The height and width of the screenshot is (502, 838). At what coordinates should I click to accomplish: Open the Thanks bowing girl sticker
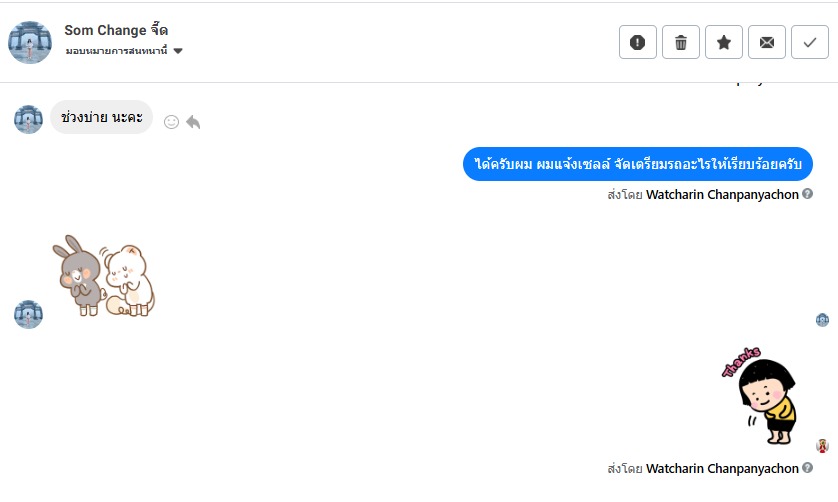[x=759, y=396]
